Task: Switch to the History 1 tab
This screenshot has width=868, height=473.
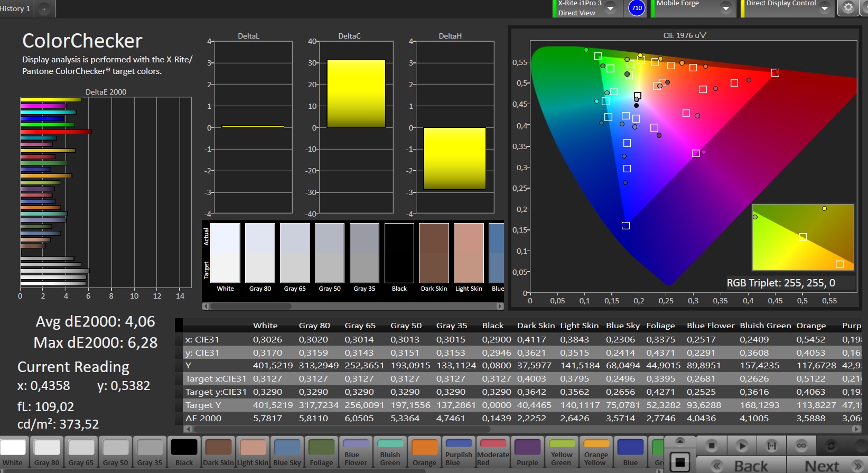Action: click(x=16, y=8)
